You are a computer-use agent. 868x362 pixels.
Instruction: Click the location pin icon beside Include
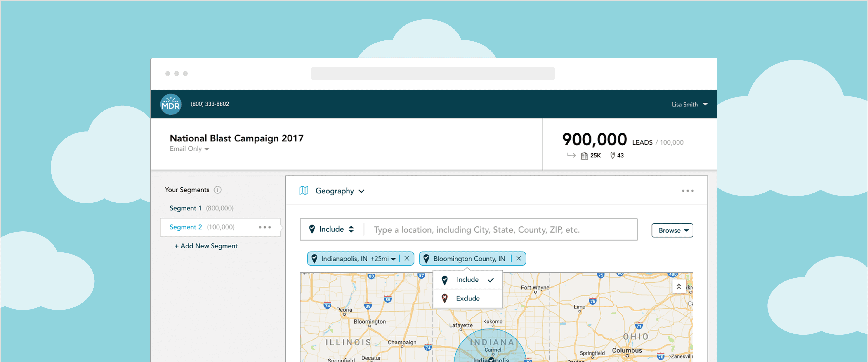pos(312,229)
